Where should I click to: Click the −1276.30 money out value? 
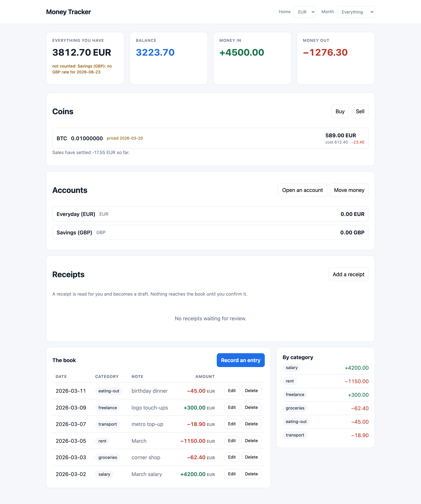(325, 52)
